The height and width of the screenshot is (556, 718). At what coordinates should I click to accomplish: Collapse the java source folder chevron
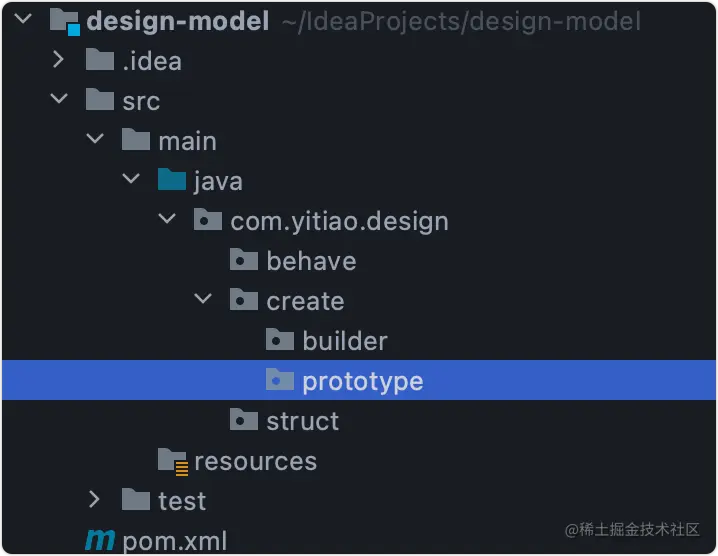(131, 178)
